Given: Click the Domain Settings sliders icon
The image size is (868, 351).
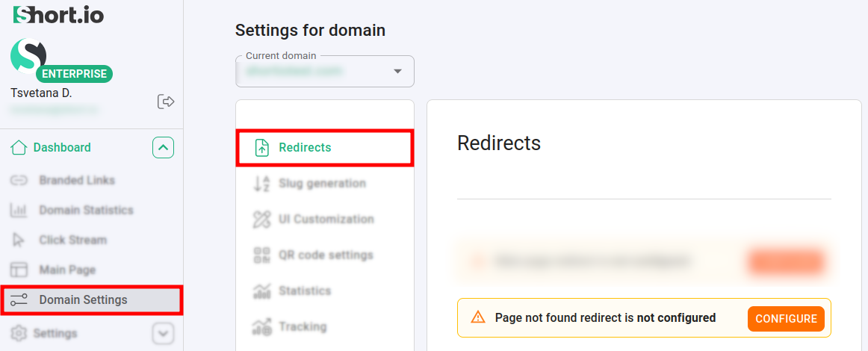Looking at the screenshot, I should [x=19, y=300].
